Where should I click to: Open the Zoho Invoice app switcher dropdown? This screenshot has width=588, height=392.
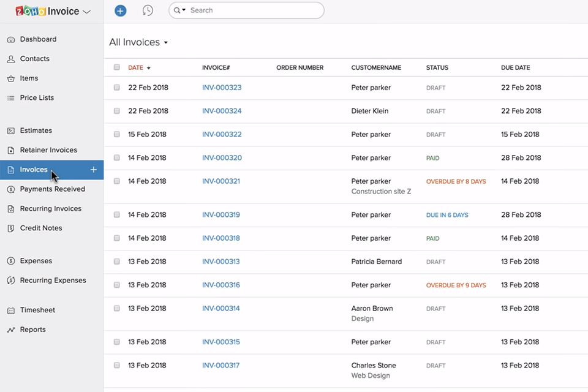coord(86,12)
